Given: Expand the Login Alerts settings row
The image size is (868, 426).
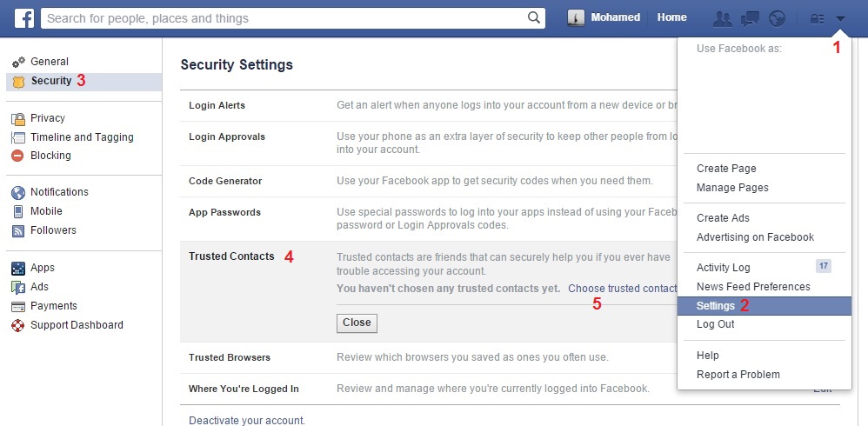Looking at the screenshot, I should pos(429,105).
